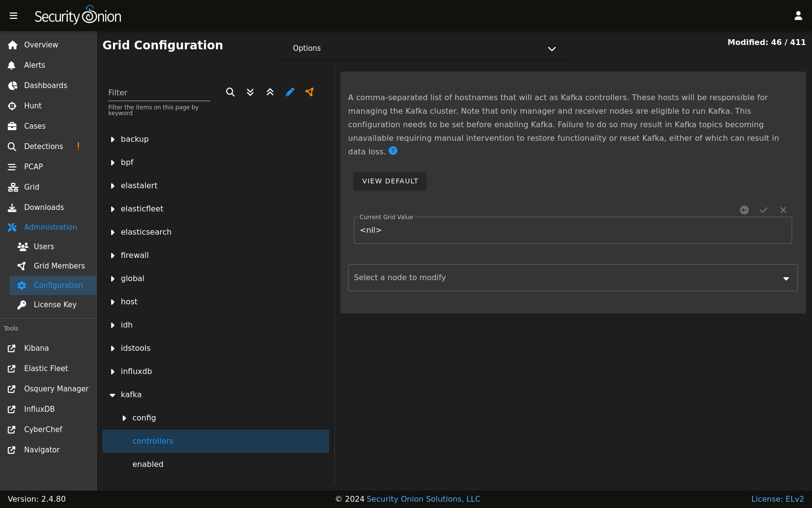Click the filter search magnifier icon
The height and width of the screenshot is (508, 812).
(x=231, y=92)
